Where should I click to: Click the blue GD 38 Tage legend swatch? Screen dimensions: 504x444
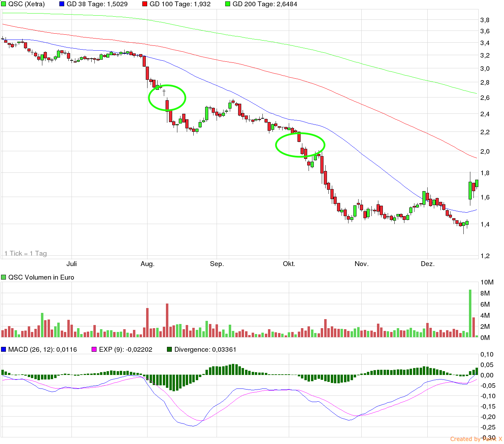click(62, 4)
